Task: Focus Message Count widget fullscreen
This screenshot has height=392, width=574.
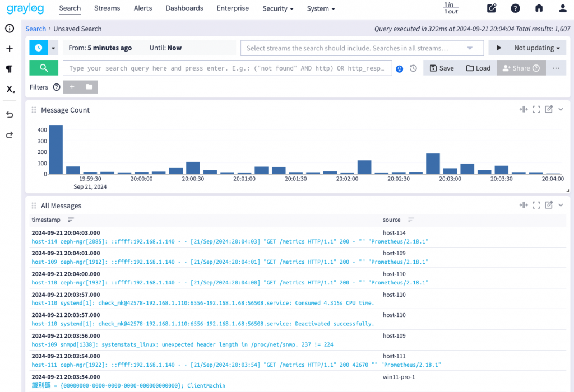Action: point(536,109)
